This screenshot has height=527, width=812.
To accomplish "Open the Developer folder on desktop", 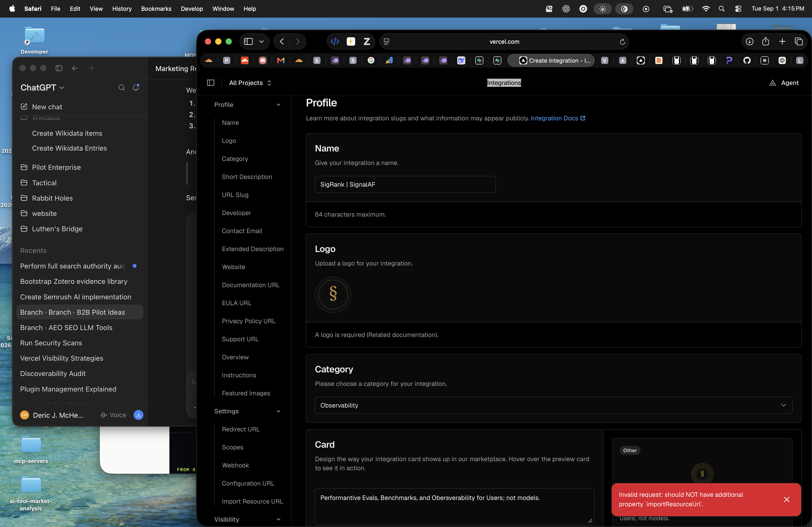I will pos(34,40).
